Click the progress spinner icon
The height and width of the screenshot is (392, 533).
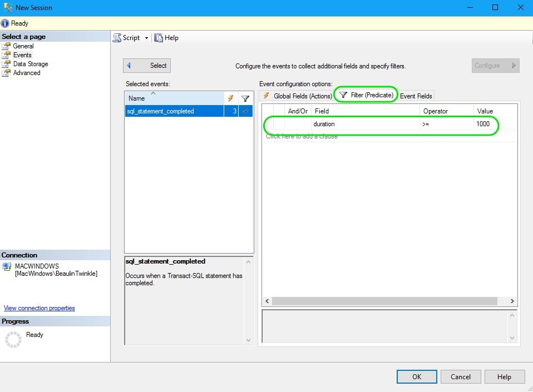pos(13,339)
